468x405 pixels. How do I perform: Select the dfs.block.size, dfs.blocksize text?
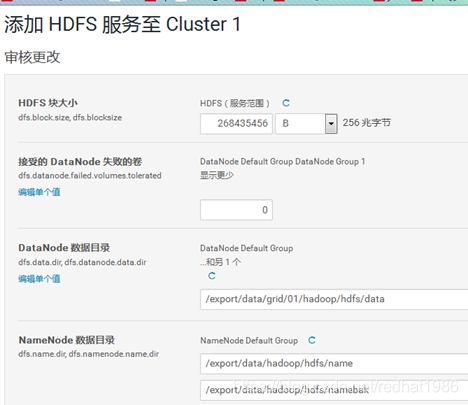pyautogui.click(x=70, y=118)
